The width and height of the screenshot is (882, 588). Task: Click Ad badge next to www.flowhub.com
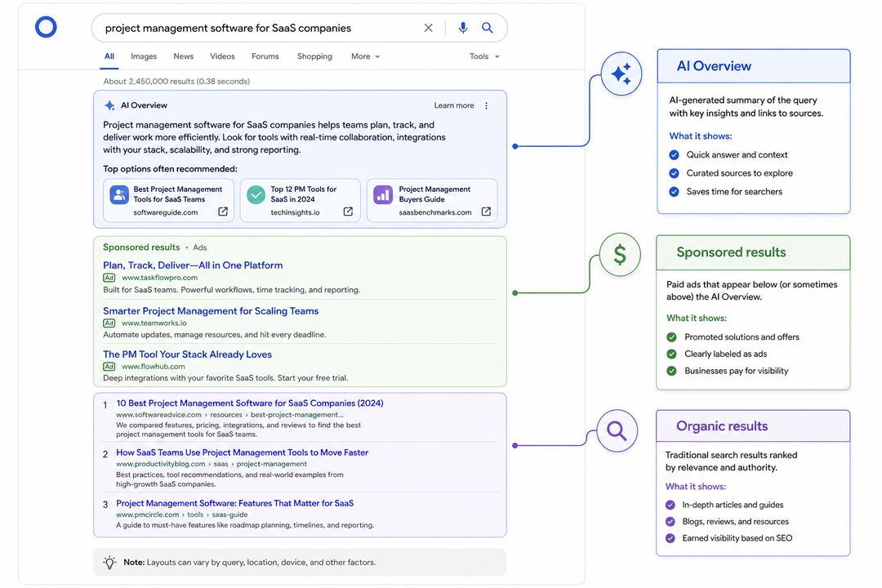pos(109,367)
